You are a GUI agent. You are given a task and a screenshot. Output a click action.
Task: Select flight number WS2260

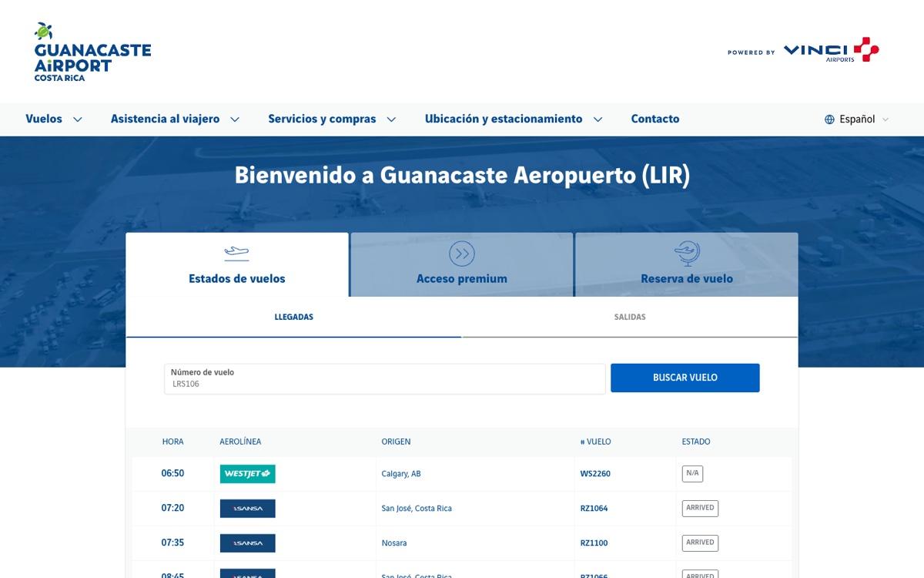tap(595, 474)
